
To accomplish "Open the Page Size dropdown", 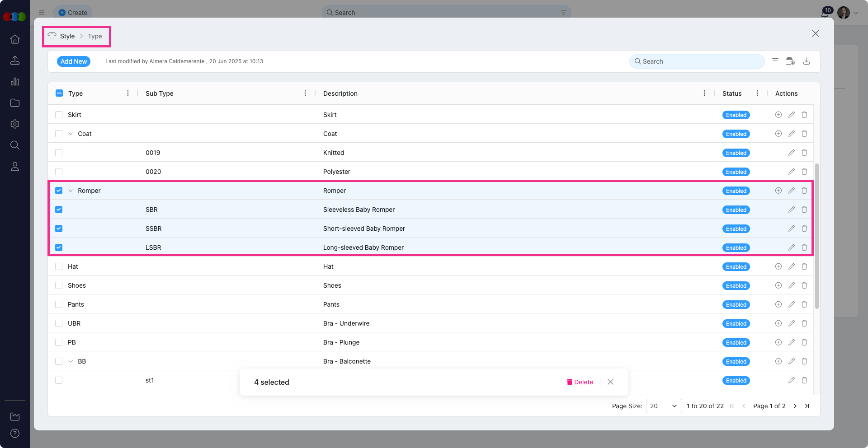I will (663, 406).
